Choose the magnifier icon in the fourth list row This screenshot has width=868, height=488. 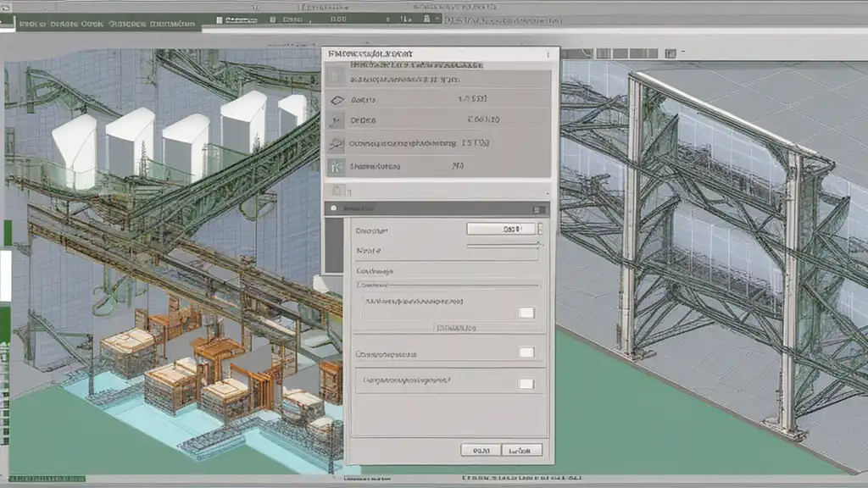(x=337, y=144)
